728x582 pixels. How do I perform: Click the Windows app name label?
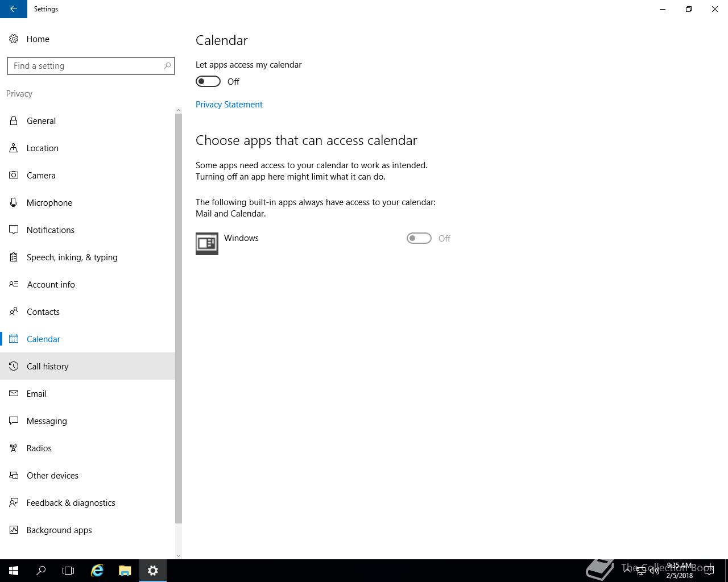241,238
